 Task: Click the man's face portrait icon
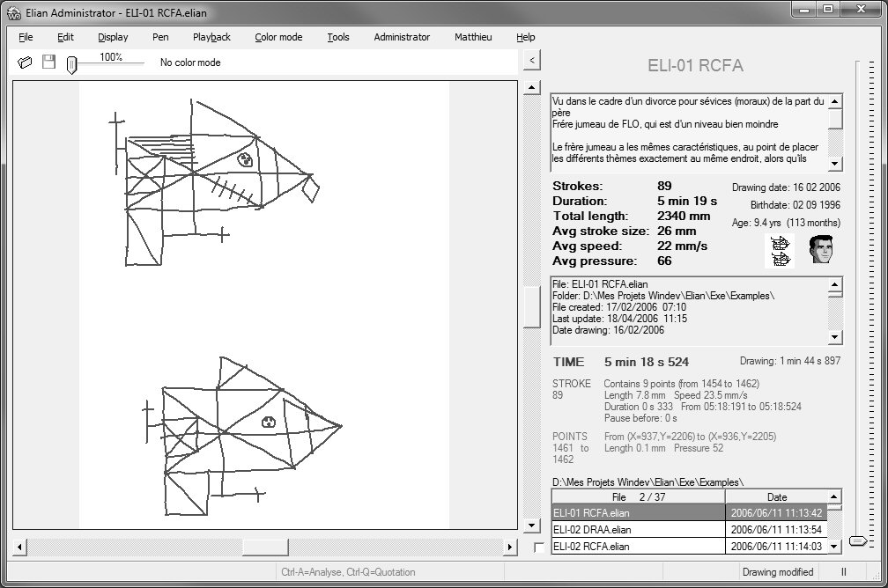pyautogui.click(x=821, y=250)
